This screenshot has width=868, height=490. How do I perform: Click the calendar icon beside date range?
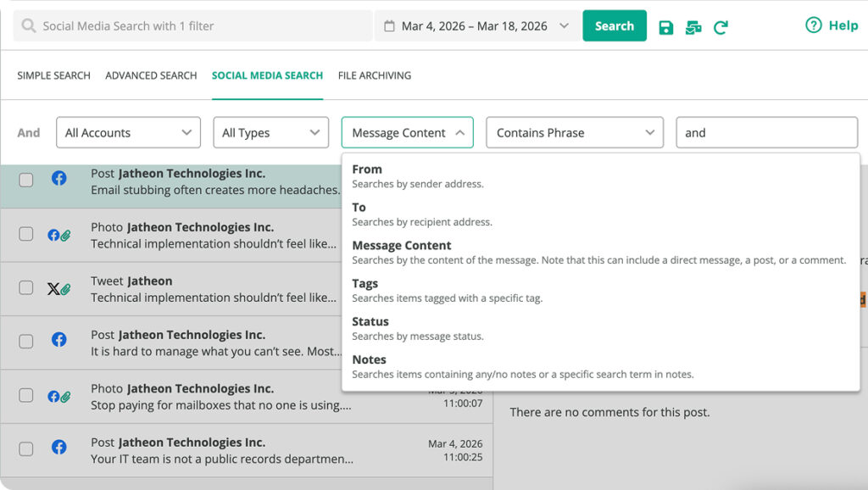(389, 26)
